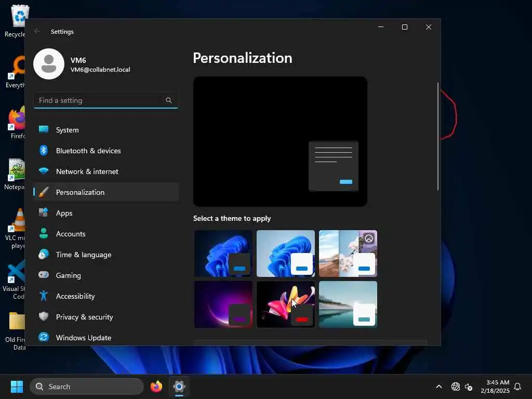Select the Old Firefox Data folder
The width and height of the screenshot is (532, 399).
(x=16, y=331)
